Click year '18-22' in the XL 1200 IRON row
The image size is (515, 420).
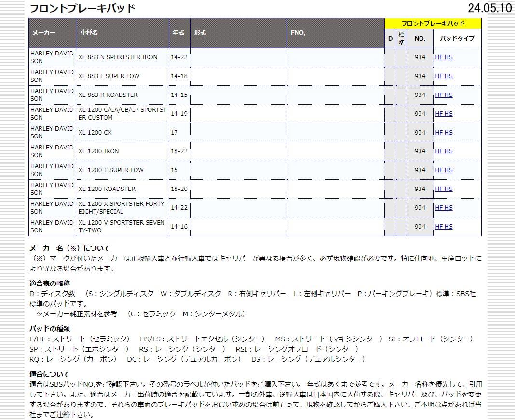[179, 151]
